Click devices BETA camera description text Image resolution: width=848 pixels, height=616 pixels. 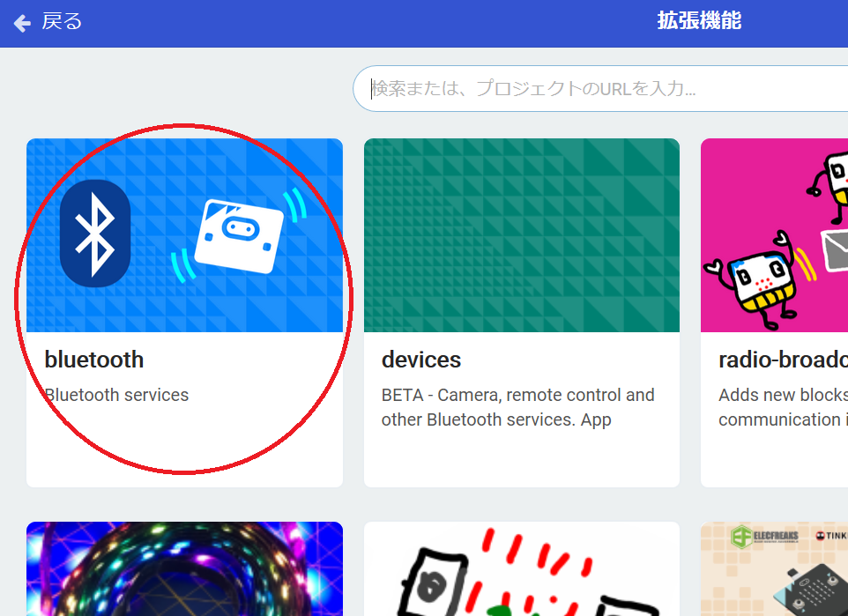point(517,407)
